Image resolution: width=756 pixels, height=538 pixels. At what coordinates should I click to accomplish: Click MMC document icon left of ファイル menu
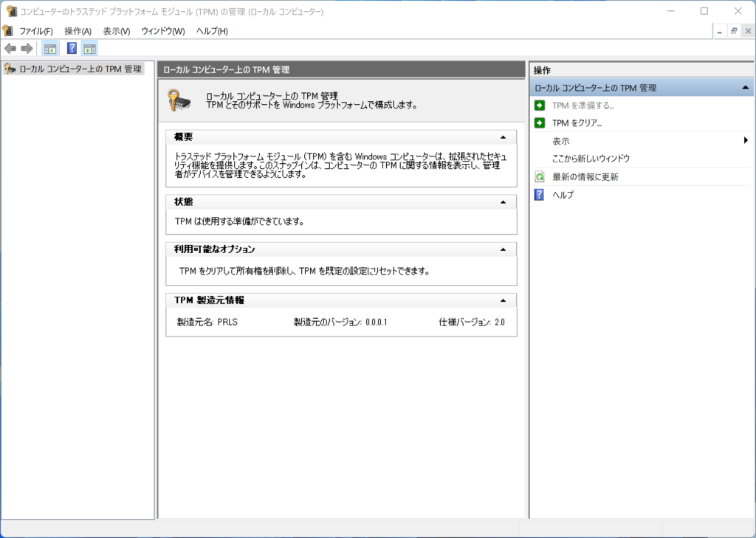coord(7,31)
